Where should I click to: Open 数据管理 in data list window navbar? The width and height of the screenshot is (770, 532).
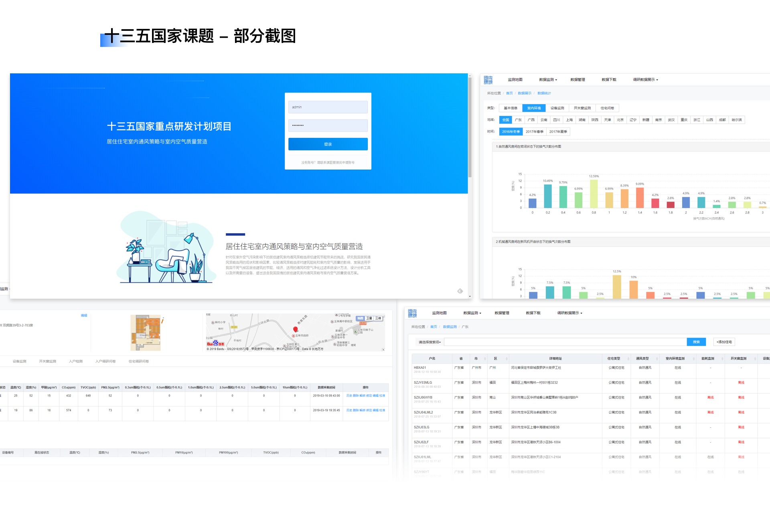(x=502, y=313)
